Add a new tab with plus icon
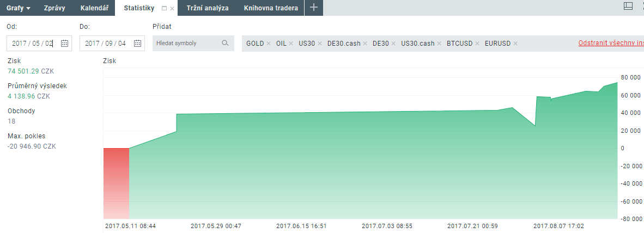 pos(313,8)
